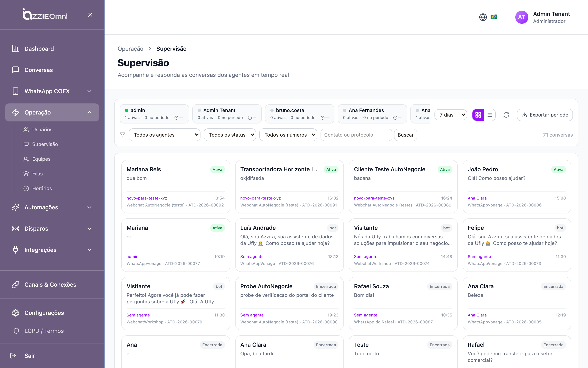Select Supervisão in the sidebar submenu

click(45, 144)
